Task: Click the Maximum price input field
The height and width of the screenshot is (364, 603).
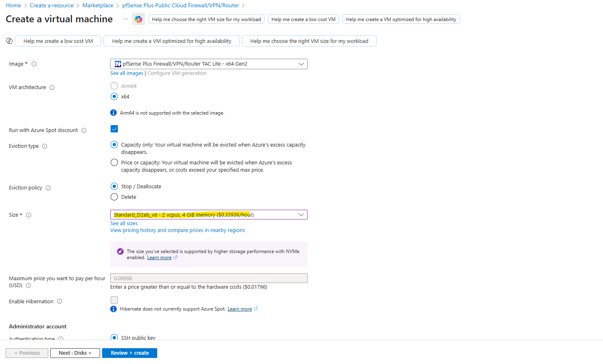Action: 209,278
